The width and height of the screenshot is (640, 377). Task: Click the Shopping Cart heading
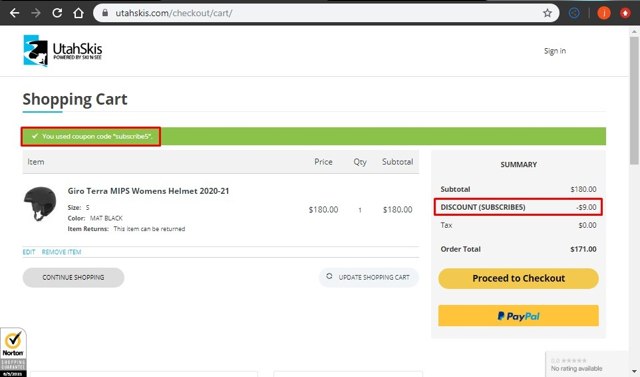coord(75,99)
